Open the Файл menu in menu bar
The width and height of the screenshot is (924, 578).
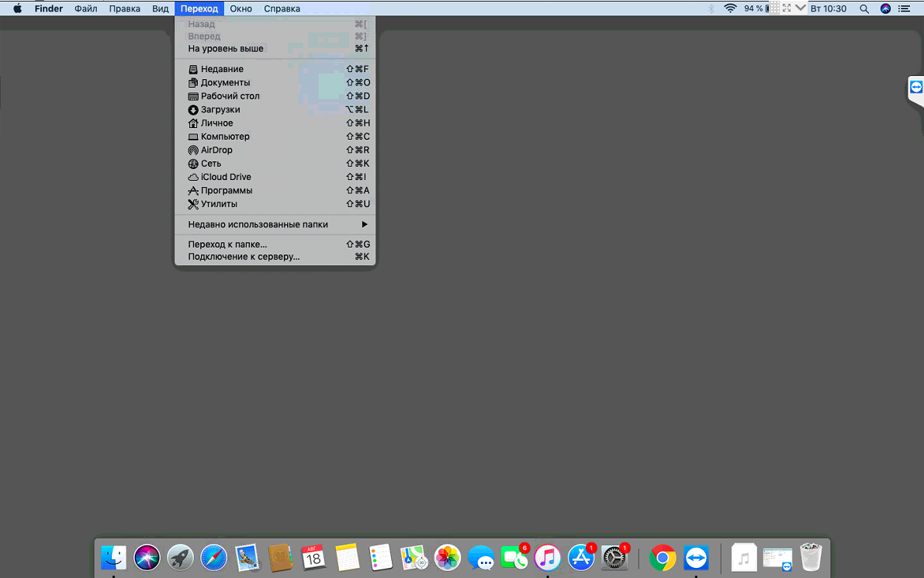[x=86, y=9]
